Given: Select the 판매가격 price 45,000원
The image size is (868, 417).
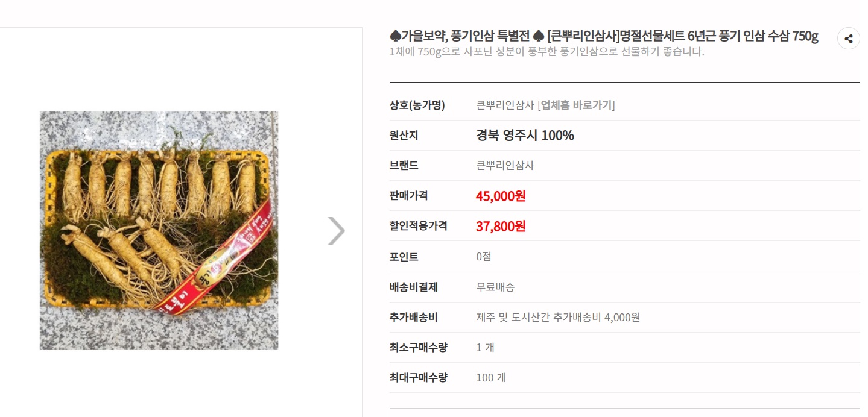Looking at the screenshot, I should [x=500, y=196].
